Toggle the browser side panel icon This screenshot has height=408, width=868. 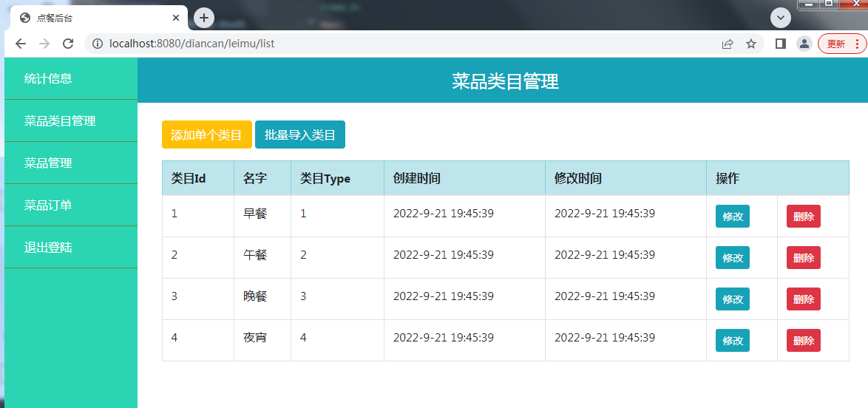[x=780, y=44]
